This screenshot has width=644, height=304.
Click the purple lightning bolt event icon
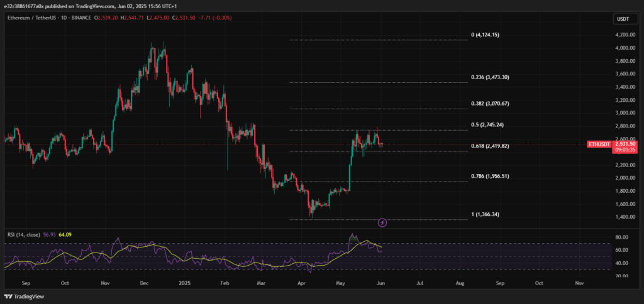(382, 223)
